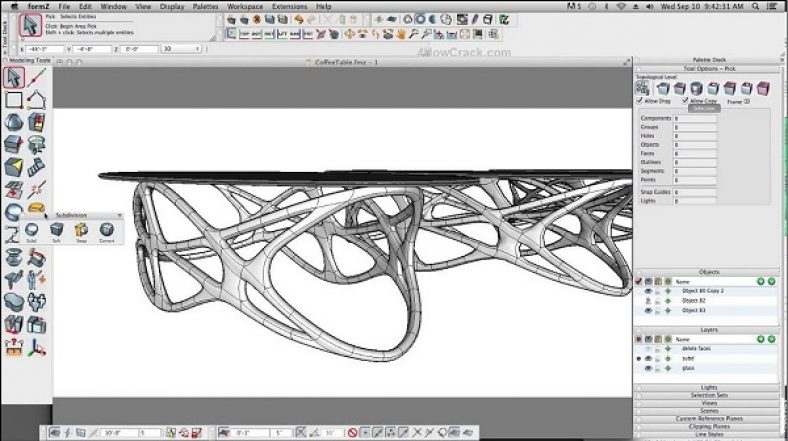This screenshot has height=441, width=788.
Task: Toggle the Allow Drag checkbox
Action: [641, 101]
